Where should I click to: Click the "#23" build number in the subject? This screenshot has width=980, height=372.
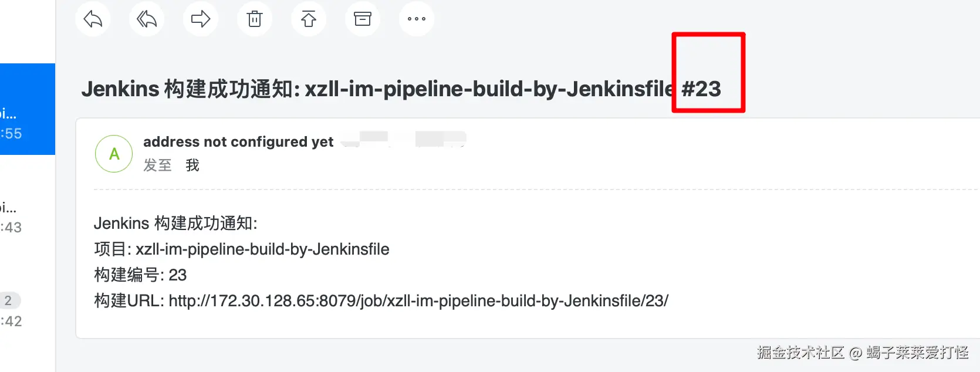pyautogui.click(x=701, y=89)
